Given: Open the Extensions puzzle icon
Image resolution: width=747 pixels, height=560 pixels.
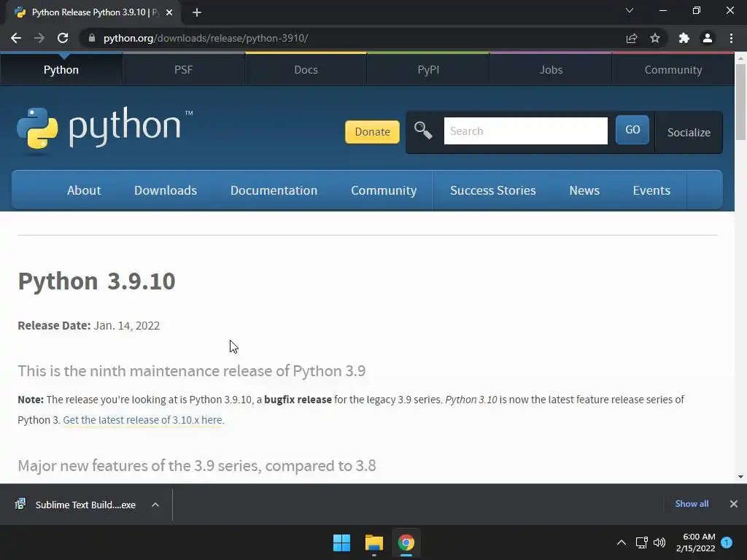Looking at the screenshot, I should pos(684,38).
